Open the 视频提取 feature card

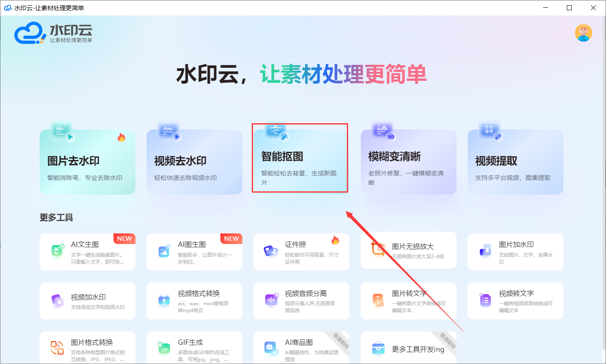[x=515, y=162]
